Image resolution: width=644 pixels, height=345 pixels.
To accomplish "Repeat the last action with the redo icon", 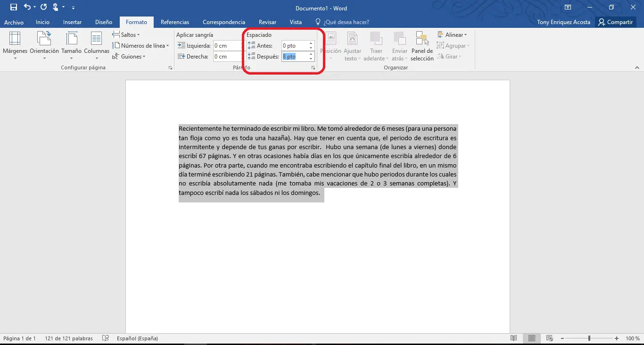I will point(44,7).
